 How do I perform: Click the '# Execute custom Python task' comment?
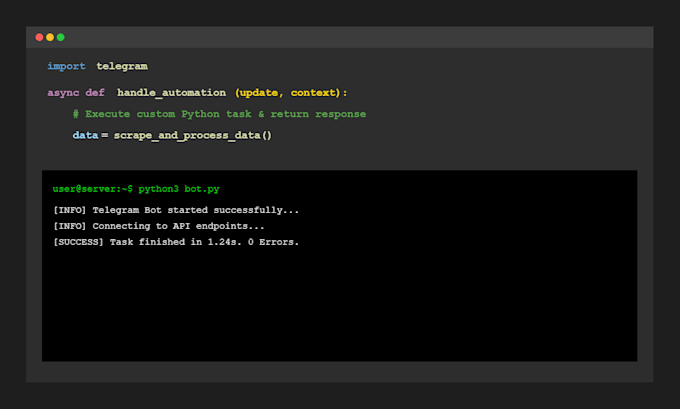click(x=162, y=114)
